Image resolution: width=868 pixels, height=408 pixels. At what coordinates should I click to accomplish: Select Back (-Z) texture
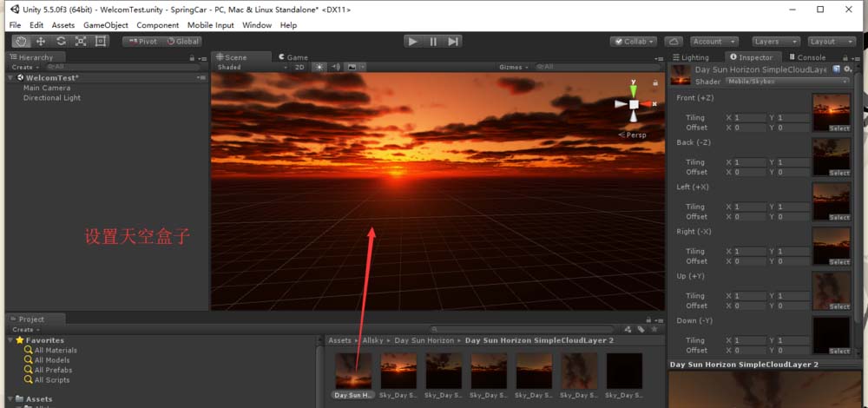tap(831, 157)
